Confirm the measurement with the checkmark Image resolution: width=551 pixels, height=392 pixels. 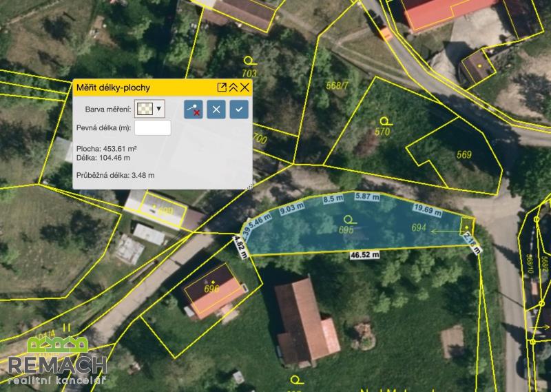coord(239,109)
